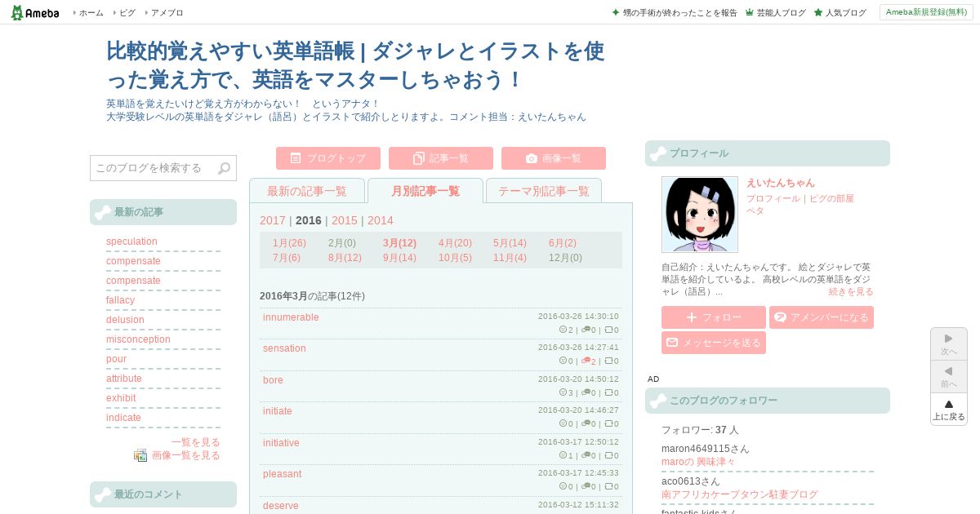Open 9月(14) month archive
The image size is (980, 514).
[399, 258]
